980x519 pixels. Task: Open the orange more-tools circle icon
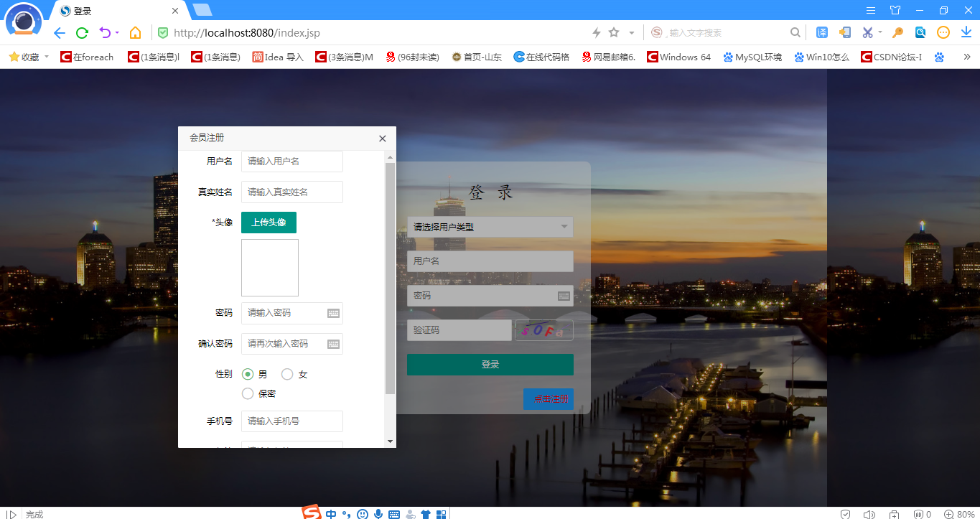943,33
